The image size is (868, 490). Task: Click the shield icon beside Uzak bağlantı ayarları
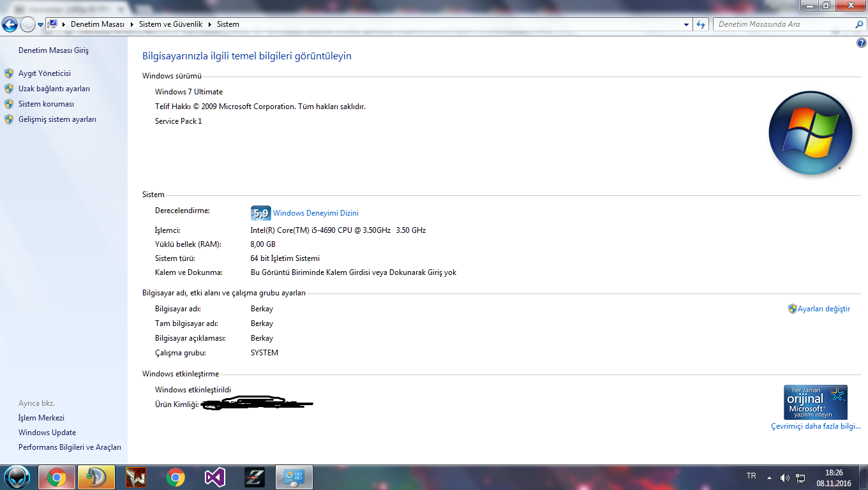pos(9,89)
